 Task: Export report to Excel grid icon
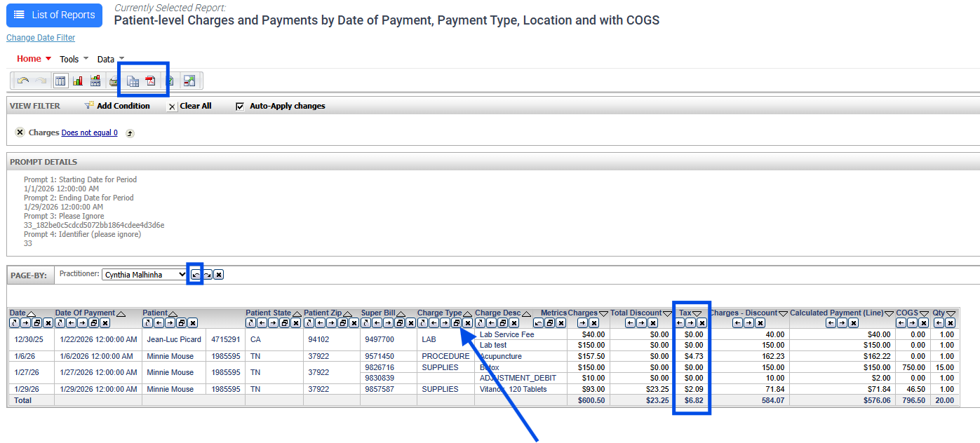133,81
